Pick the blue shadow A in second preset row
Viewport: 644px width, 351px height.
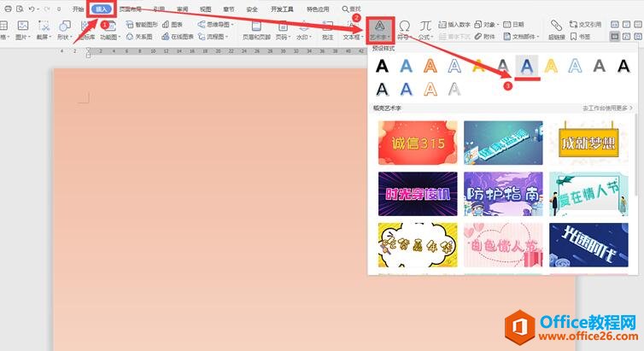pyautogui.click(x=406, y=89)
